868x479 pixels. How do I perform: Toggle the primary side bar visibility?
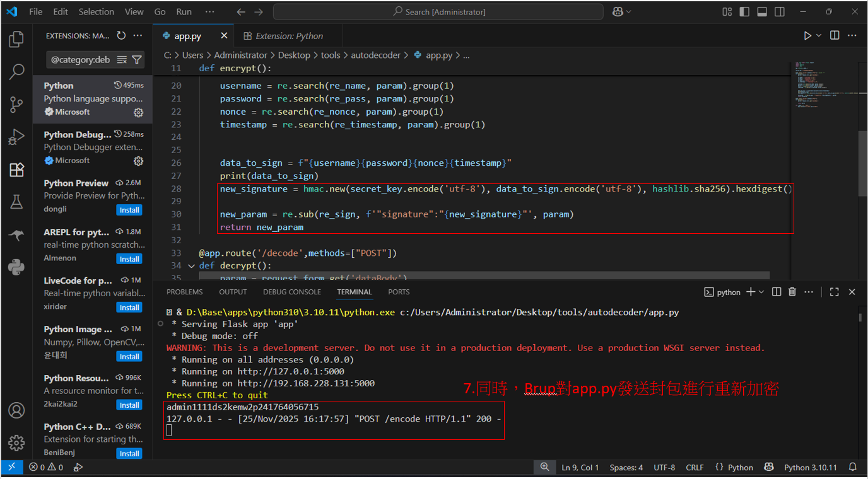coord(744,11)
